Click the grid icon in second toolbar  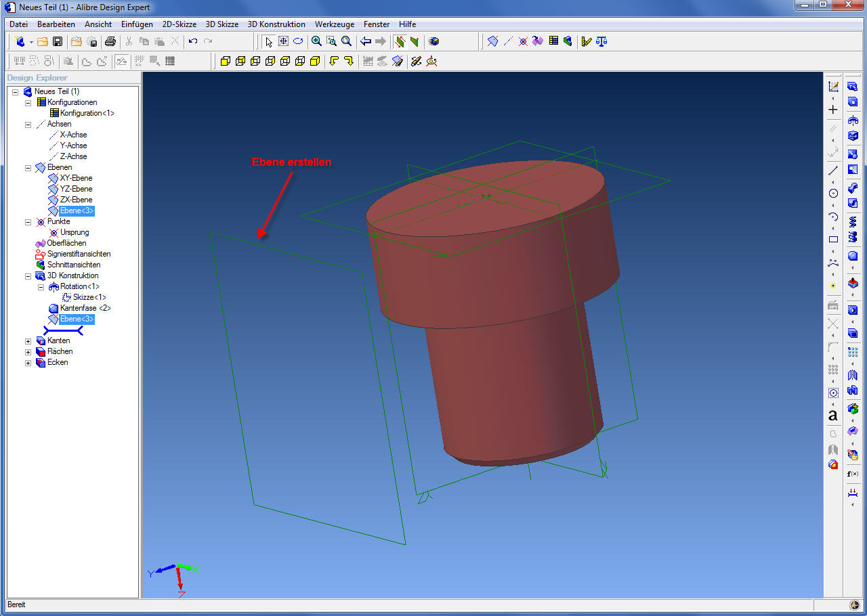tap(170, 61)
